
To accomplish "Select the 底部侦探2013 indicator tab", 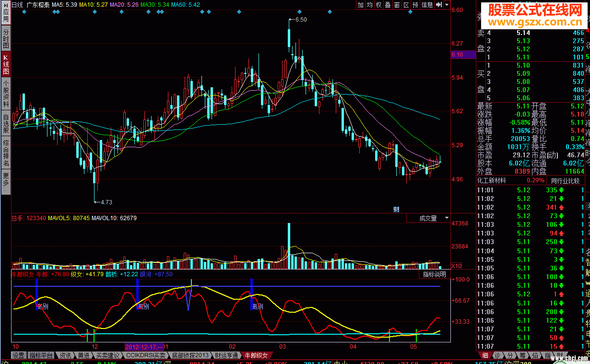I will [x=190, y=355].
